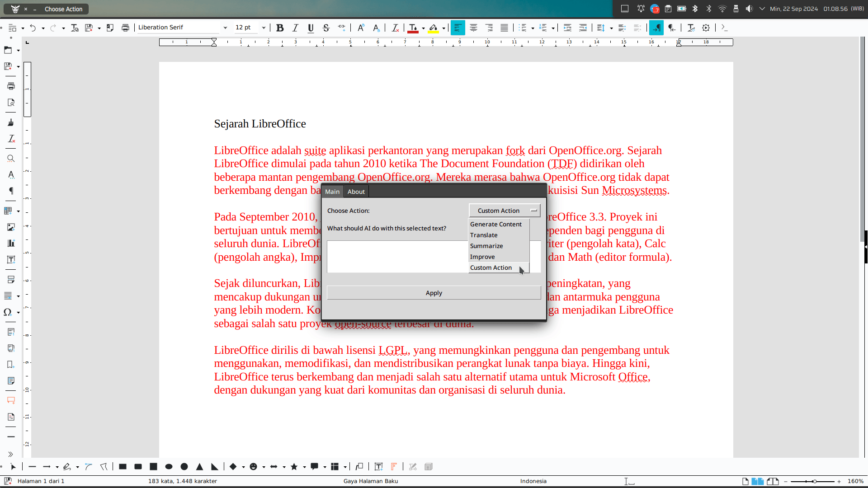Select the ellipse drawing tool
Screen dimensions: 868x488
(x=169, y=467)
